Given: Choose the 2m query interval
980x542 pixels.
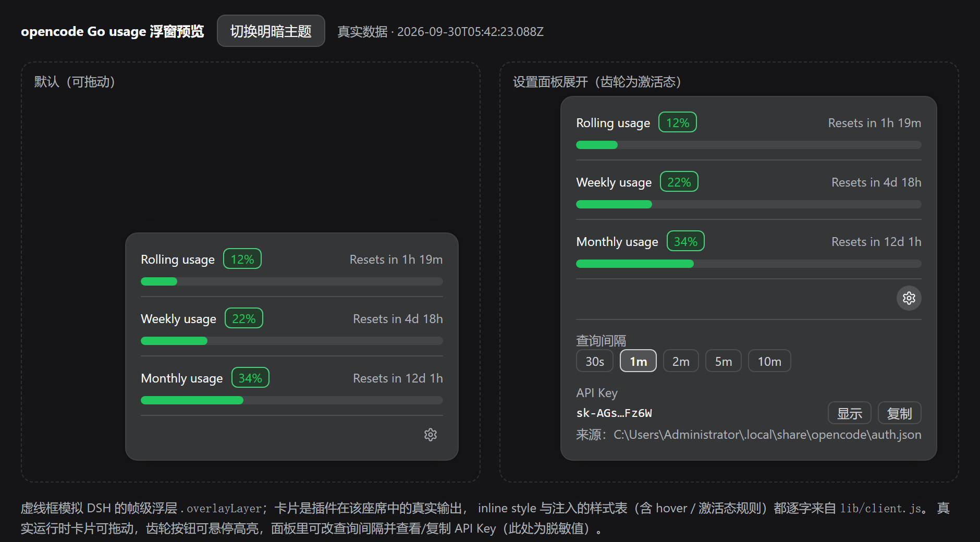Looking at the screenshot, I should (x=681, y=361).
